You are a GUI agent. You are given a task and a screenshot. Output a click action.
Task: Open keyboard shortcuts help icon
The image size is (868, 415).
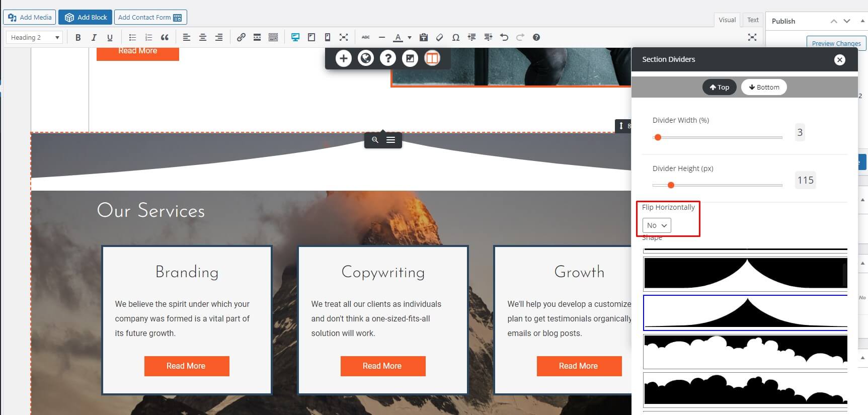click(x=536, y=37)
